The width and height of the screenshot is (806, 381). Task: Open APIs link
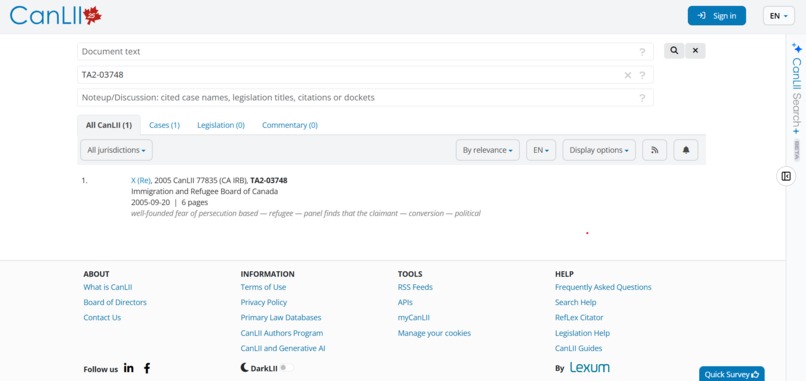[x=405, y=302]
